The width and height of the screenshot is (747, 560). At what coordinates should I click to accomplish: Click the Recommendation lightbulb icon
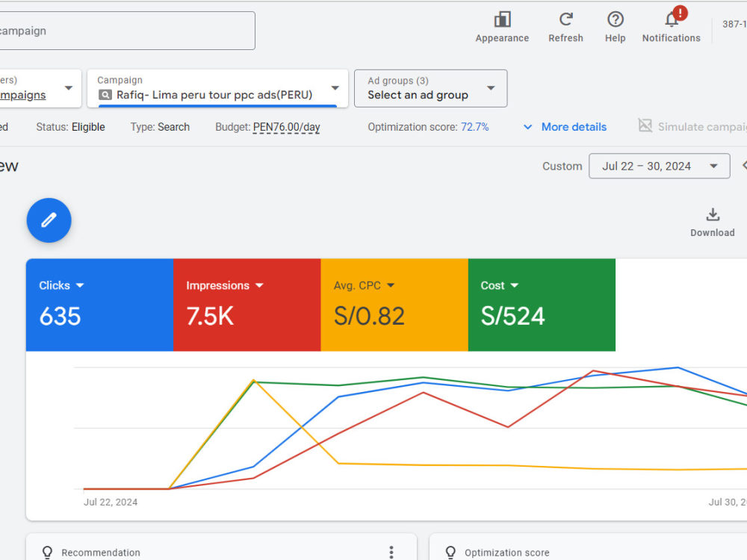tap(47, 553)
